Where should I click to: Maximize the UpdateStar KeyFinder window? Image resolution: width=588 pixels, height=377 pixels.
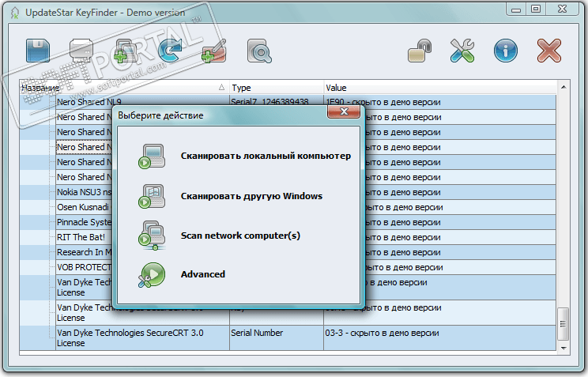536,9
